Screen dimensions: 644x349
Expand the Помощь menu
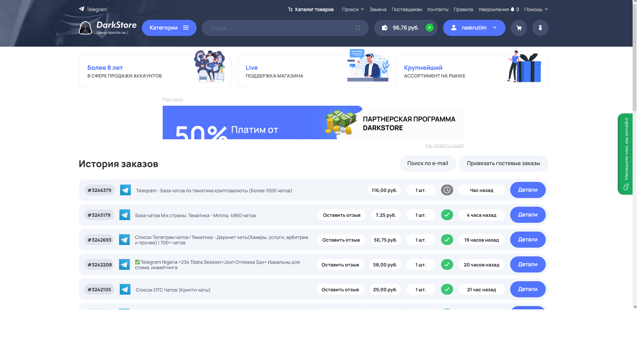[x=536, y=9]
